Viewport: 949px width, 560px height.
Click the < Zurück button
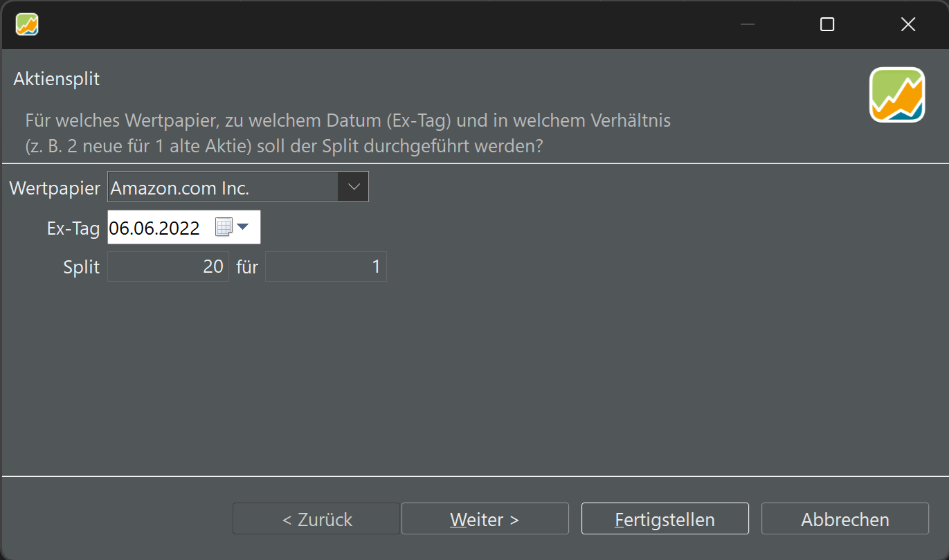pyautogui.click(x=316, y=518)
